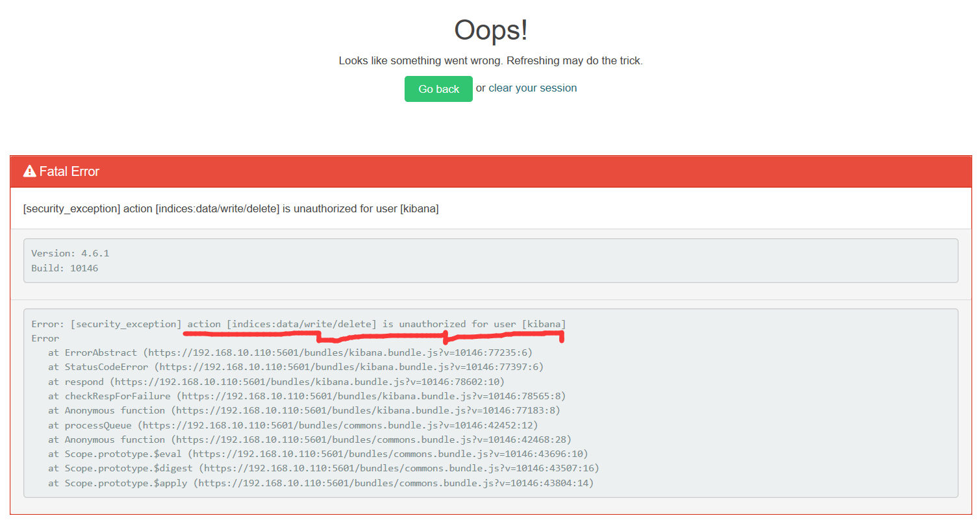Select the Build: 10146 line

coord(65,267)
